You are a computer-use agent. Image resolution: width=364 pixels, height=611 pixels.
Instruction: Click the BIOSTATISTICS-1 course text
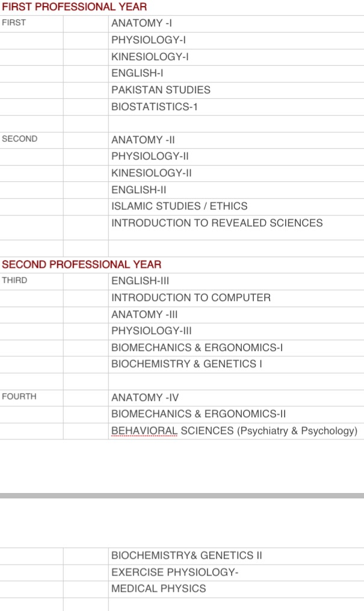tap(154, 107)
